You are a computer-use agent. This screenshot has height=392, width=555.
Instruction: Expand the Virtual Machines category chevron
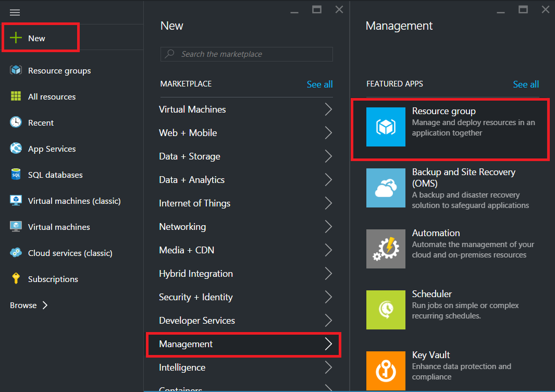328,109
